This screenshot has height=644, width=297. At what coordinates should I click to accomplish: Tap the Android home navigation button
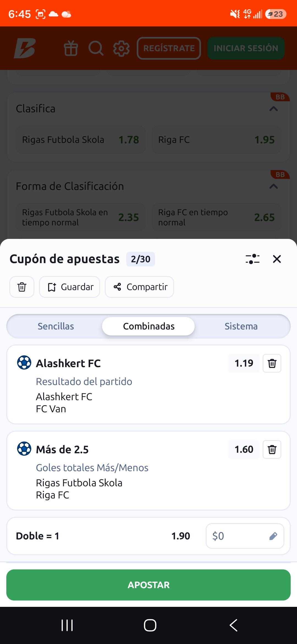click(x=150, y=625)
